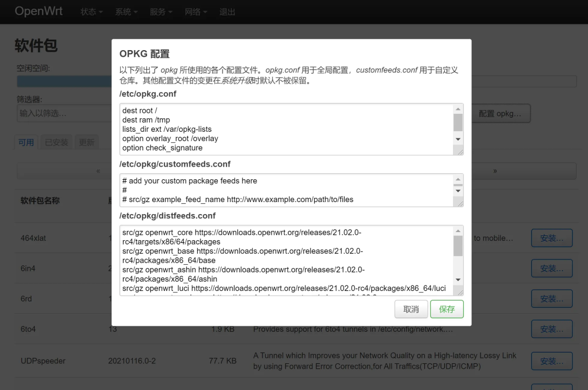Click the 6to4 package name
This screenshot has height=390, width=588.
(x=28, y=329)
